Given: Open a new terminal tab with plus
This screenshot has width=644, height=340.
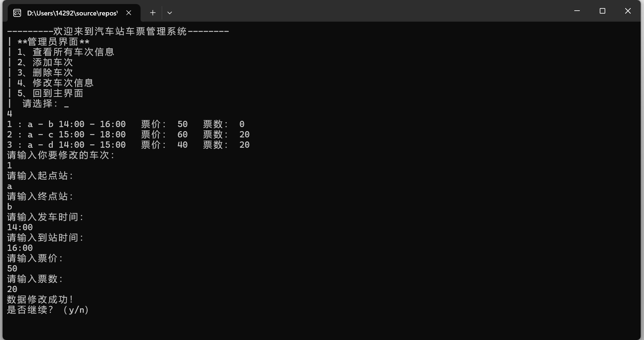Looking at the screenshot, I should pyautogui.click(x=153, y=13).
